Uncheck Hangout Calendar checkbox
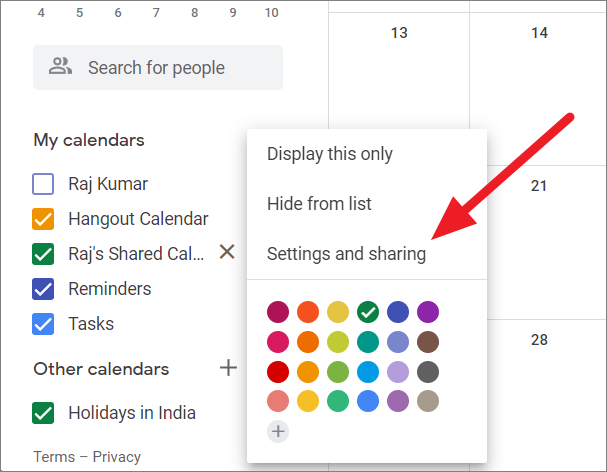This screenshot has width=607, height=472. [x=43, y=219]
